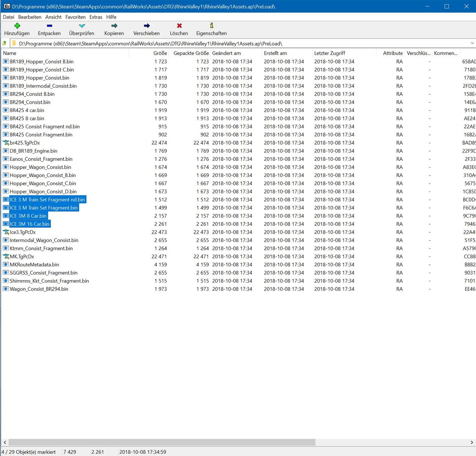Select the MKRouteMetadata.bin file
This screenshot has height=456, width=476.
pyautogui.click(x=34, y=265)
